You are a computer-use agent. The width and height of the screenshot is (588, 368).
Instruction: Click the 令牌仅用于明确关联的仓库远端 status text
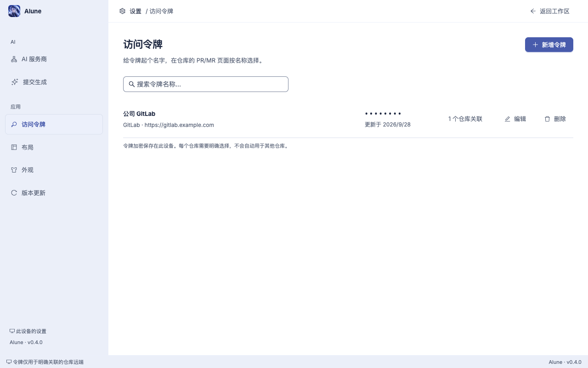pos(48,362)
